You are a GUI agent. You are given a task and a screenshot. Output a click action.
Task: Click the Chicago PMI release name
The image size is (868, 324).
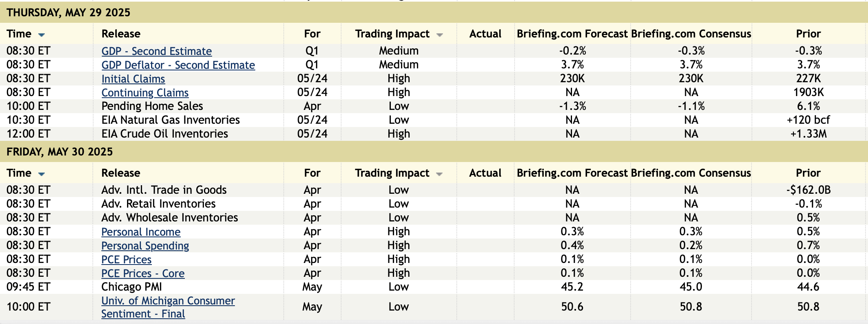pyautogui.click(x=132, y=287)
